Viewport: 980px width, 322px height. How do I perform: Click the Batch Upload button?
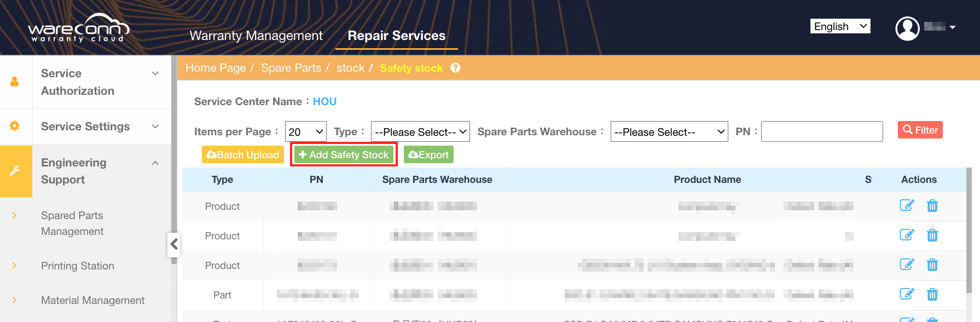coord(242,155)
